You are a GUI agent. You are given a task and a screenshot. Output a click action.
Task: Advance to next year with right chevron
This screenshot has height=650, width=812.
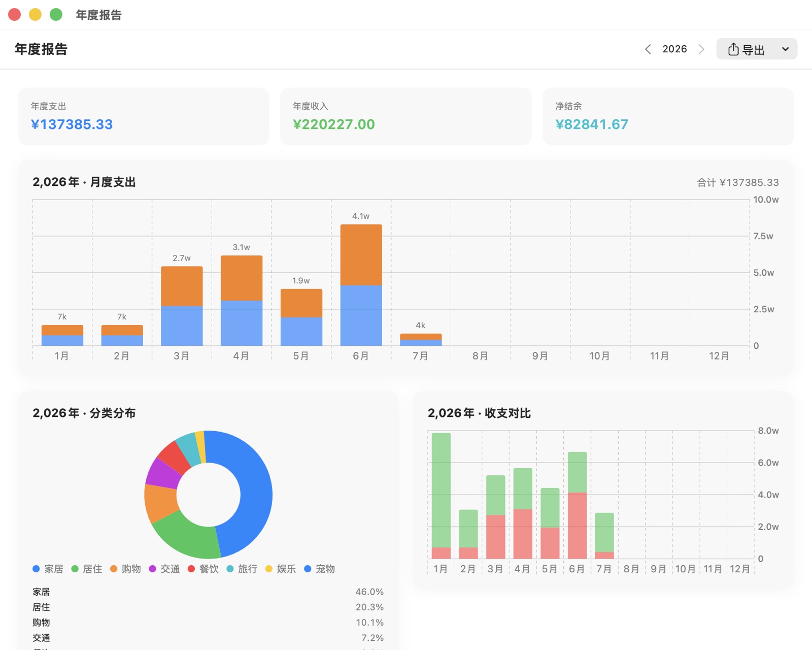coord(701,49)
